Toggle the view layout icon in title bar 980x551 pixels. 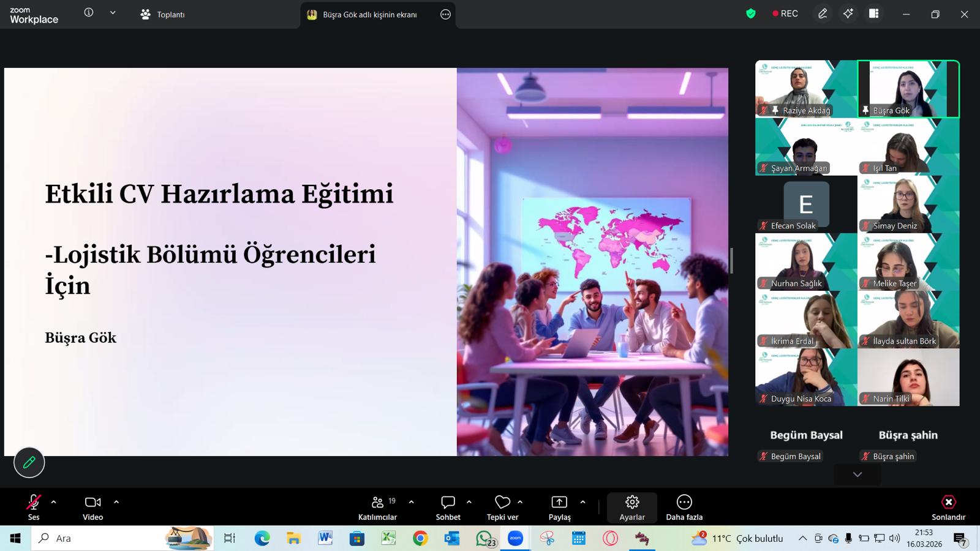[x=874, y=14]
